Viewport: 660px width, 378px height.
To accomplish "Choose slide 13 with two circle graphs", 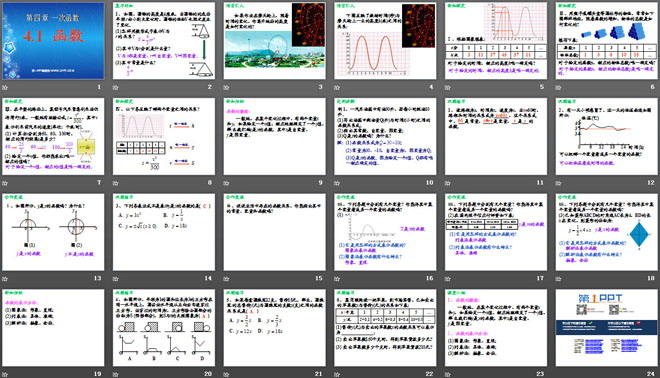I will tap(53, 232).
